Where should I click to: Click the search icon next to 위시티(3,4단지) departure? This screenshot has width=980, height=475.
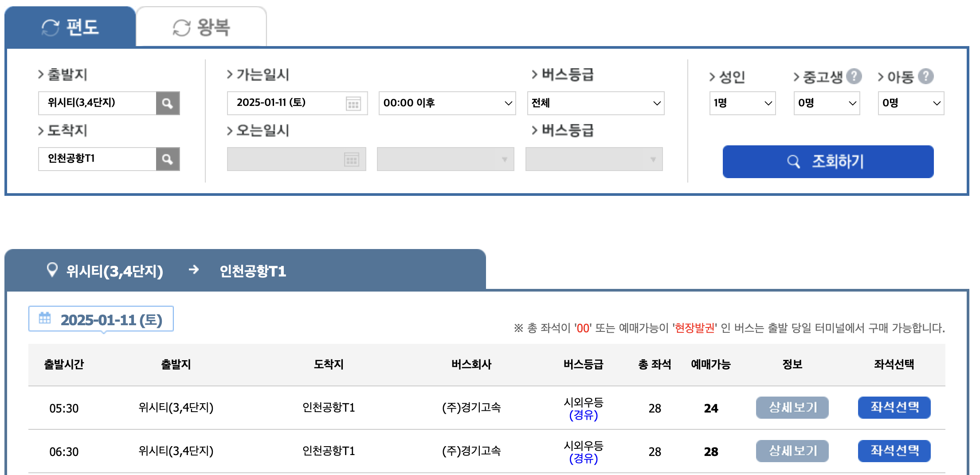(168, 103)
